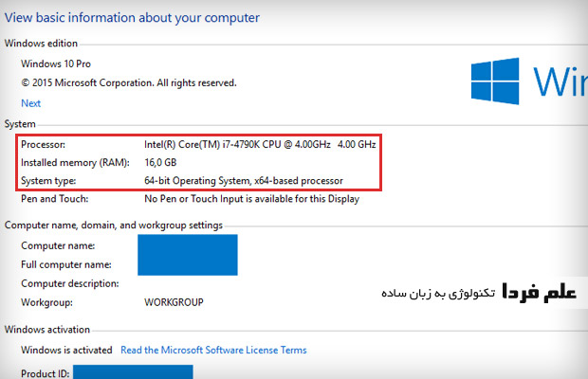
Task: Click the redacted blue computer name box
Action: coord(187,254)
